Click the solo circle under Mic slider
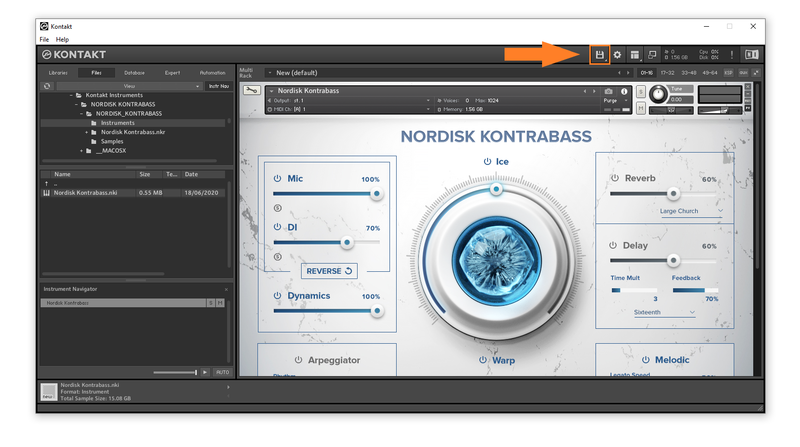Screen dimensions: 800x447 278,208
